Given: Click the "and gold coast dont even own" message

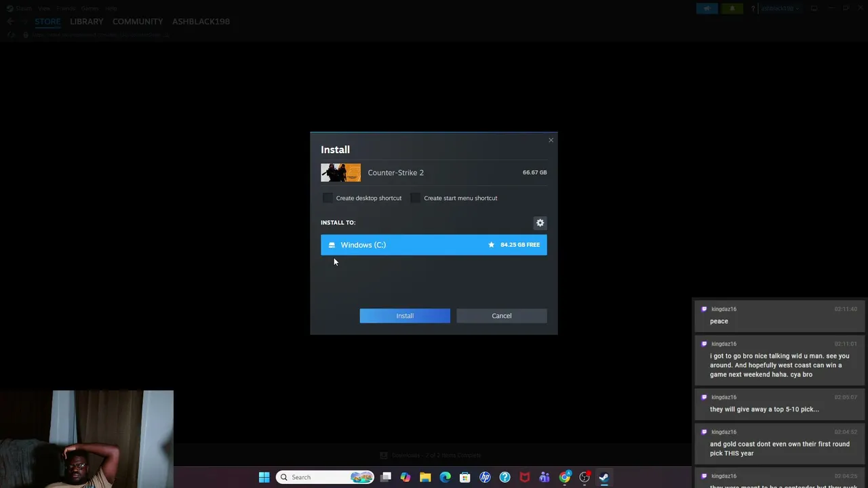Looking at the screenshot, I should click(780, 449).
